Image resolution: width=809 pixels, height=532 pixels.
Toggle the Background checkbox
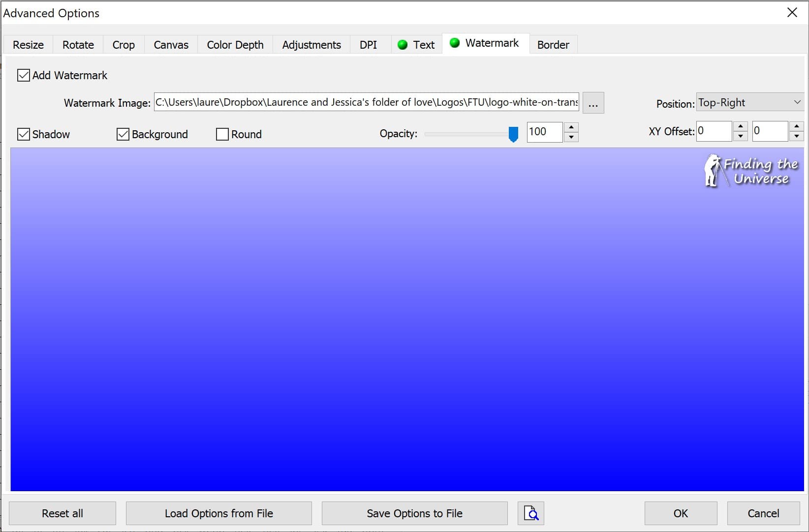(123, 134)
